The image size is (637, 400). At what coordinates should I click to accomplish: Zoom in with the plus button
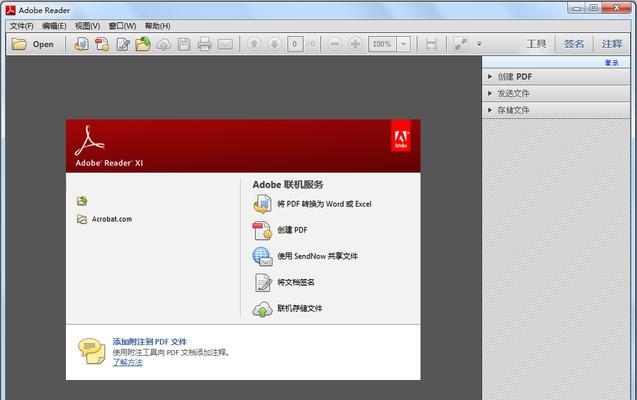click(x=355, y=43)
